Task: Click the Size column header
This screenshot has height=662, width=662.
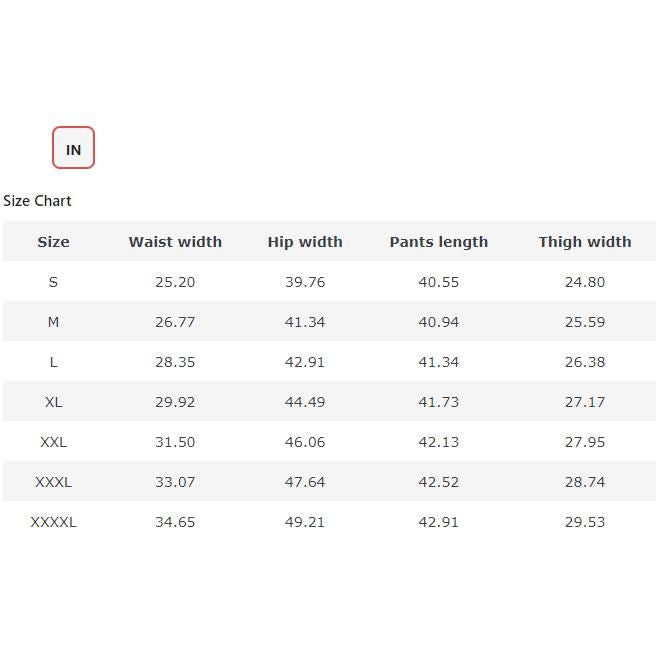Action: coord(53,242)
